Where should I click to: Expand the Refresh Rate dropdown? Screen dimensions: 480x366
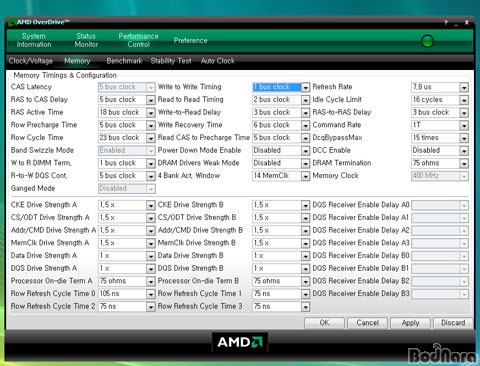[x=464, y=87]
